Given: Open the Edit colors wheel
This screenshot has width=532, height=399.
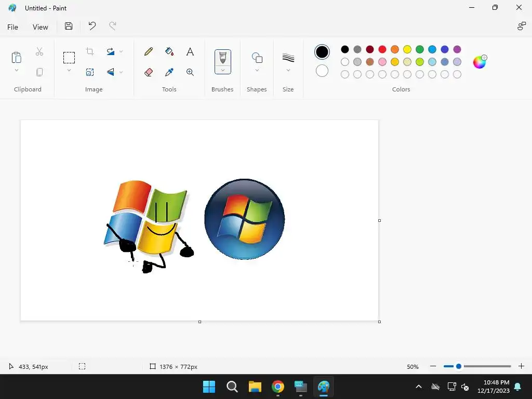Looking at the screenshot, I should click(x=480, y=62).
